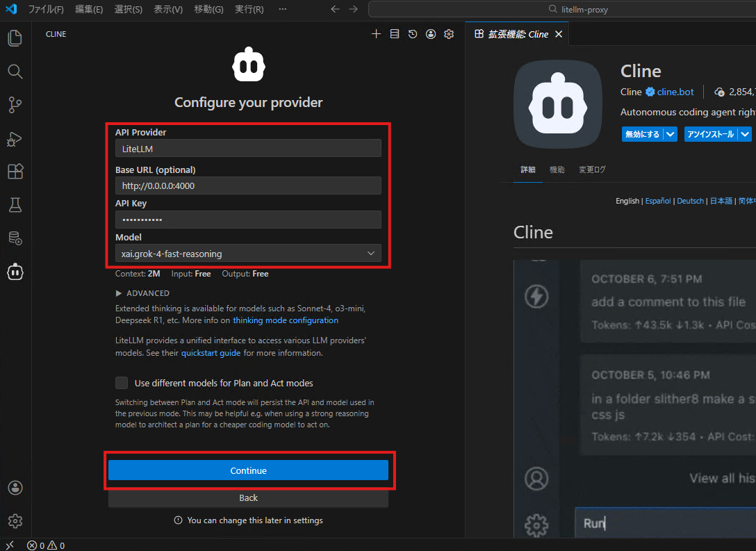Go forward with the right arrow
The width and height of the screenshot is (756, 551).
coord(354,9)
